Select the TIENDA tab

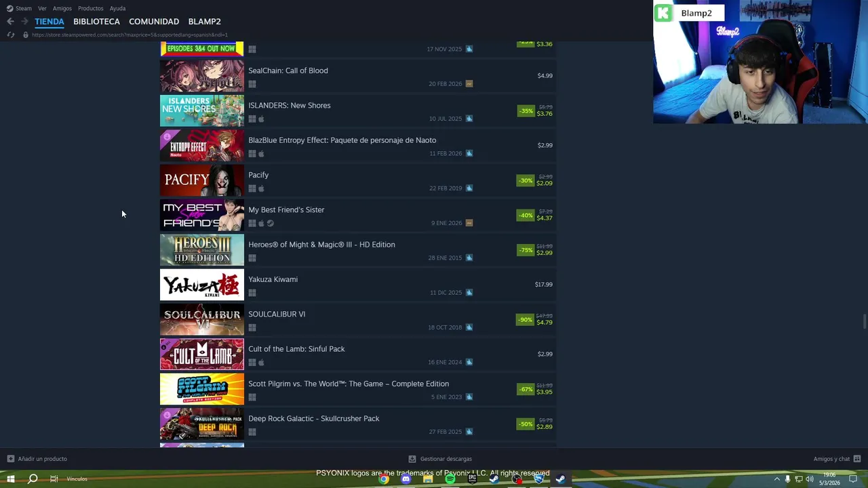pos(50,22)
